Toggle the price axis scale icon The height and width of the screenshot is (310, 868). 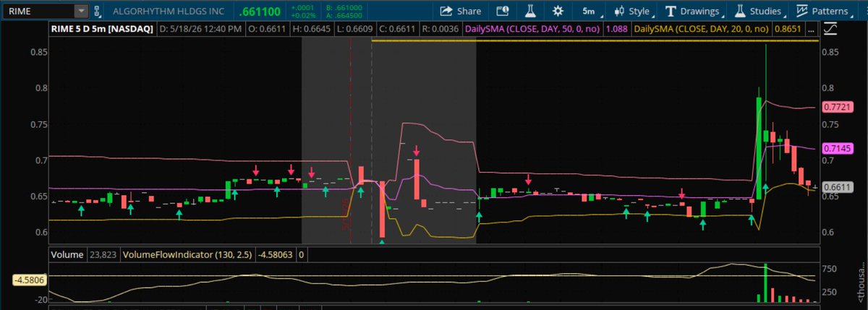831,30
